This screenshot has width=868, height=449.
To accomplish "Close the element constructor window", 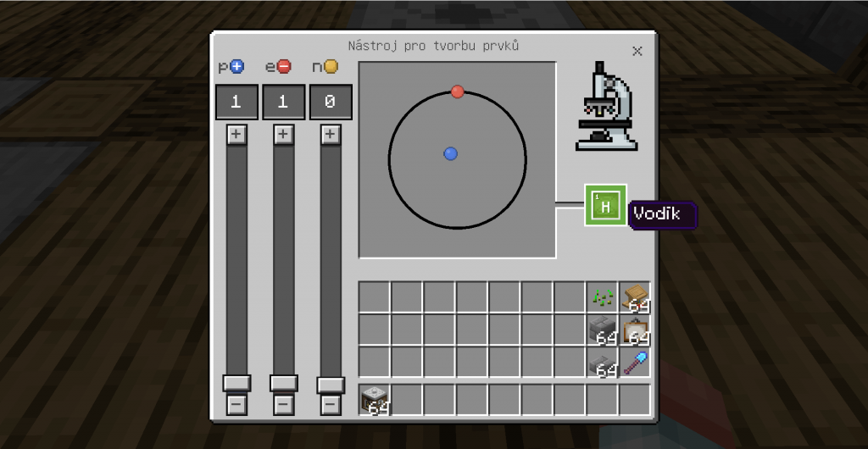I will (x=637, y=51).
